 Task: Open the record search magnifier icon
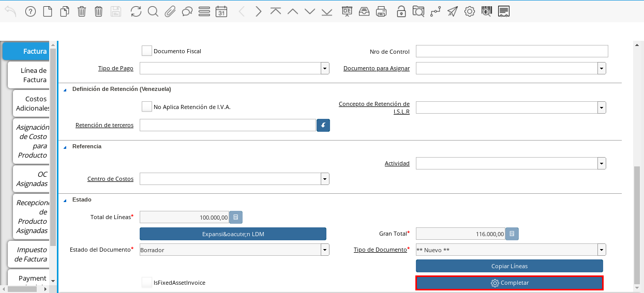click(153, 11)
